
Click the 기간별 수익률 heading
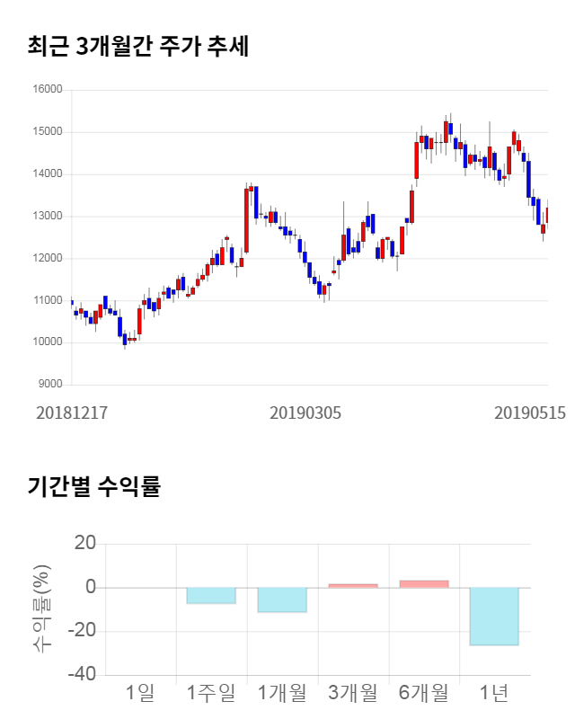[x=93, y=487]
